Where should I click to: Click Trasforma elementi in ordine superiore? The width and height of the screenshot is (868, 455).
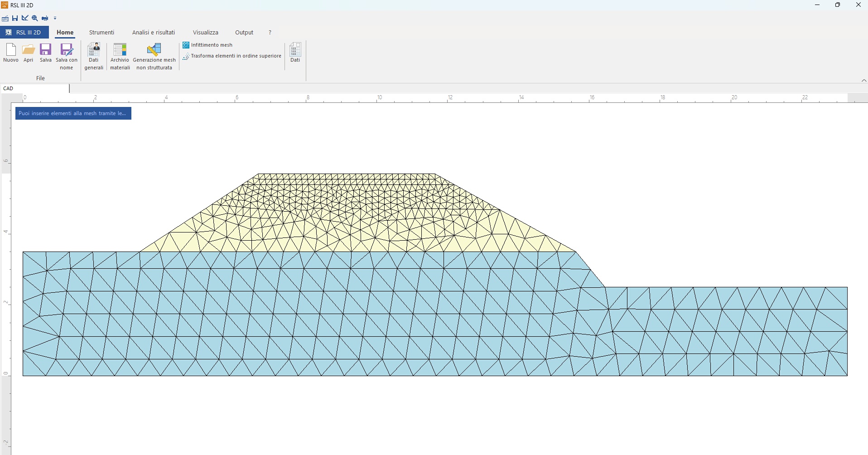232,56
